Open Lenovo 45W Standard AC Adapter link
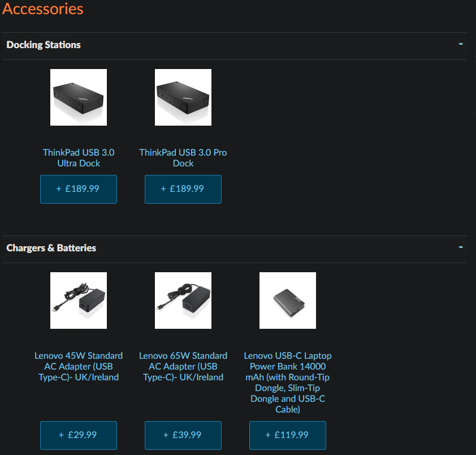476x455 pixels. coord(79,366)
